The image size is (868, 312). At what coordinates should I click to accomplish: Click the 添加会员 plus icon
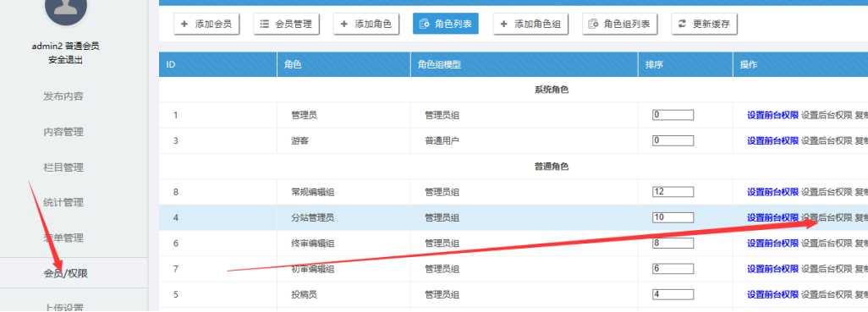click(x=185, y=25)
